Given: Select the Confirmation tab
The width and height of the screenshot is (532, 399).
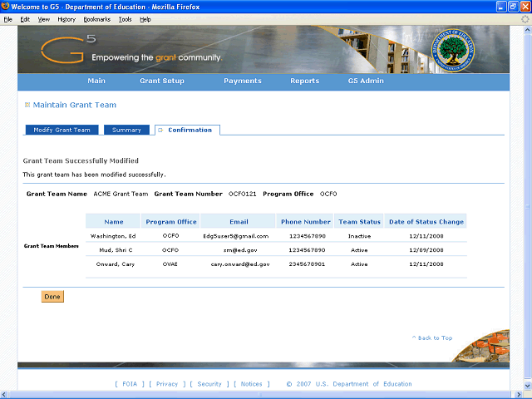Looking at the screenshot, I should click(187, 130).
